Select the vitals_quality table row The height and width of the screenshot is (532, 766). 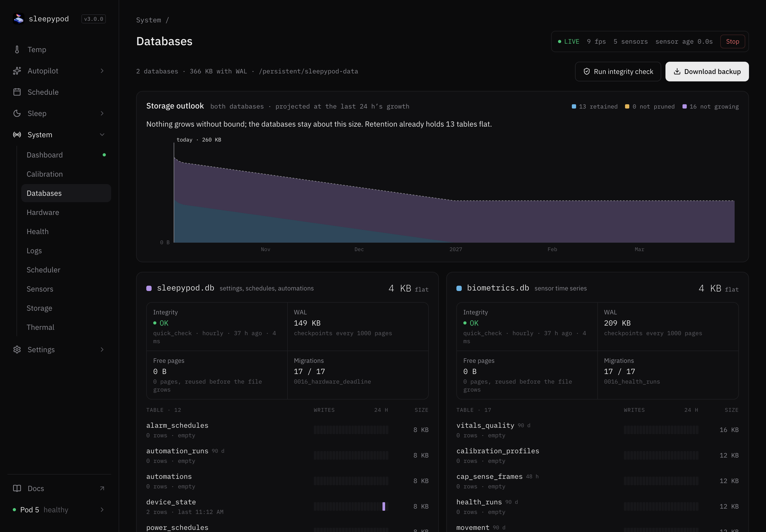click(x=597, y=430)
